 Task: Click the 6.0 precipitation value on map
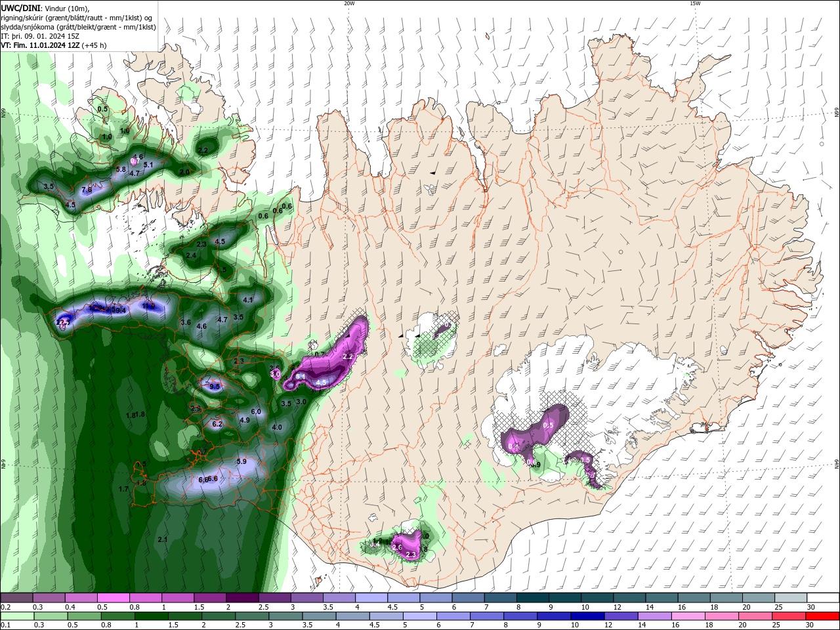256,411
